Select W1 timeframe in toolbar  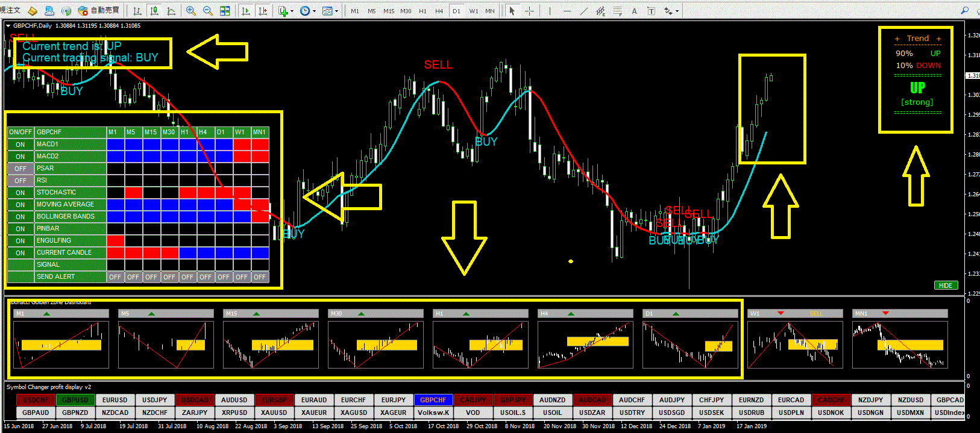pyautogui.click(x=474, y=11)
